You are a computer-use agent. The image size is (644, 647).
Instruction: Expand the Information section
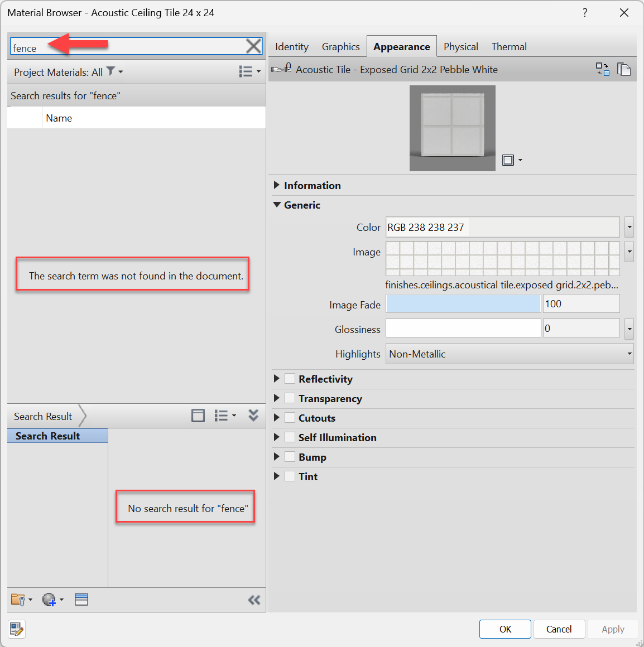pos(277,185)
